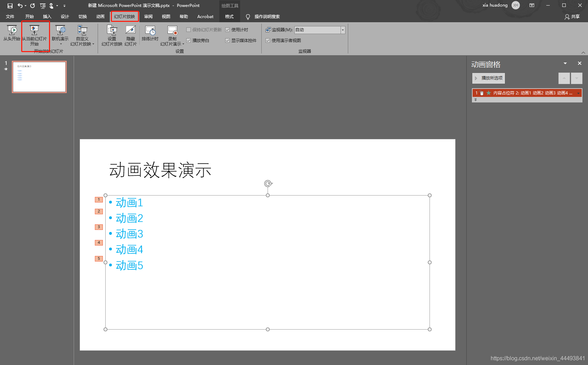
Task: Click the 录制幻灯片演示 record icon
Action: (172, 31)
